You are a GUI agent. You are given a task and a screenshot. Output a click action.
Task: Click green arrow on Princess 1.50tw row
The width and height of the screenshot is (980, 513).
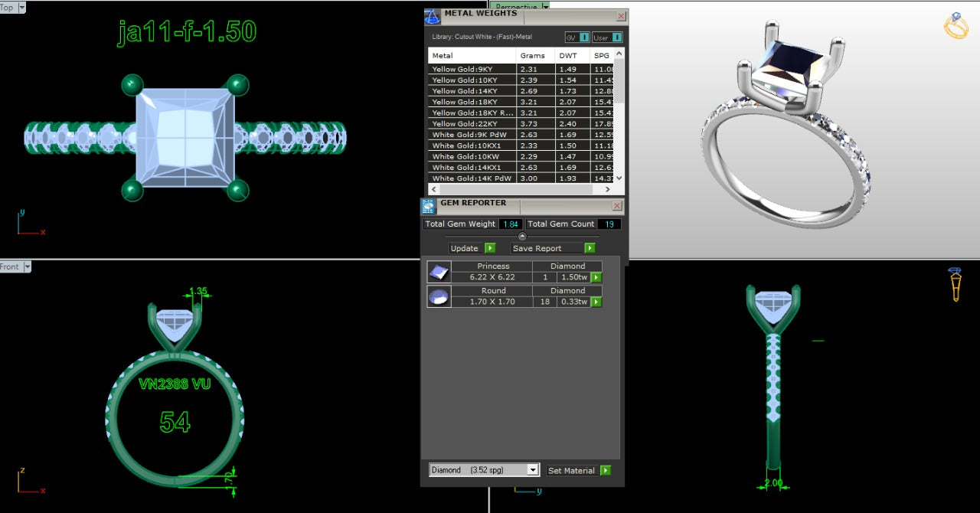coord(596,277)
